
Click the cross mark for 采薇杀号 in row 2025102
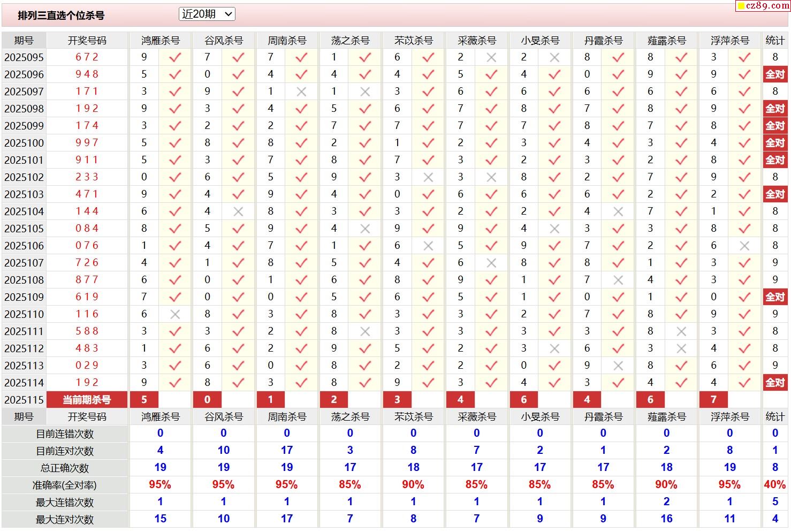coord(491,177)
